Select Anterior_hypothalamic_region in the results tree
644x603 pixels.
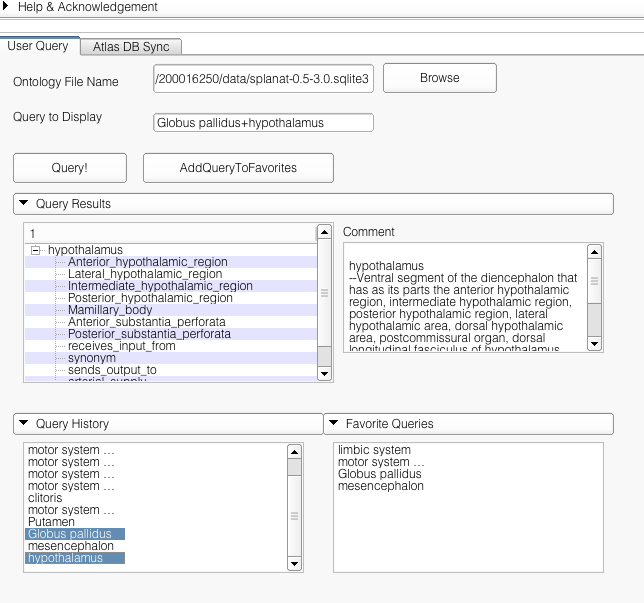point(147,262)
